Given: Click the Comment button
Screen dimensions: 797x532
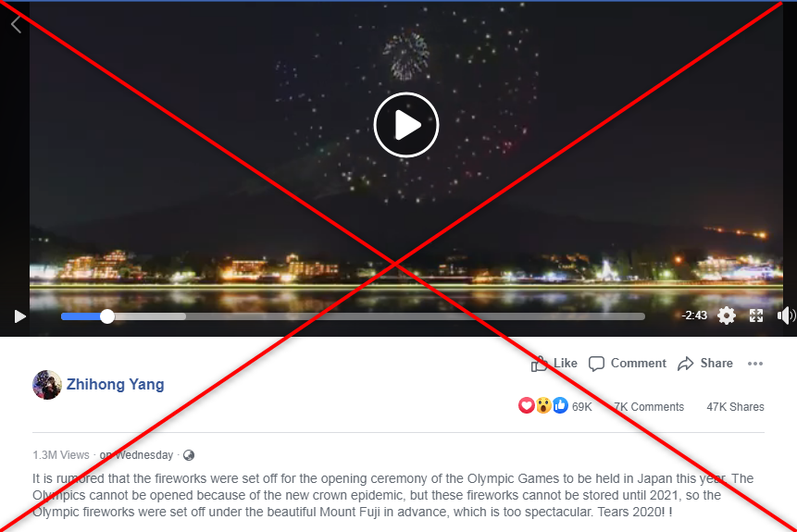Looking at the screenshot, I should (x=628, y=364).
